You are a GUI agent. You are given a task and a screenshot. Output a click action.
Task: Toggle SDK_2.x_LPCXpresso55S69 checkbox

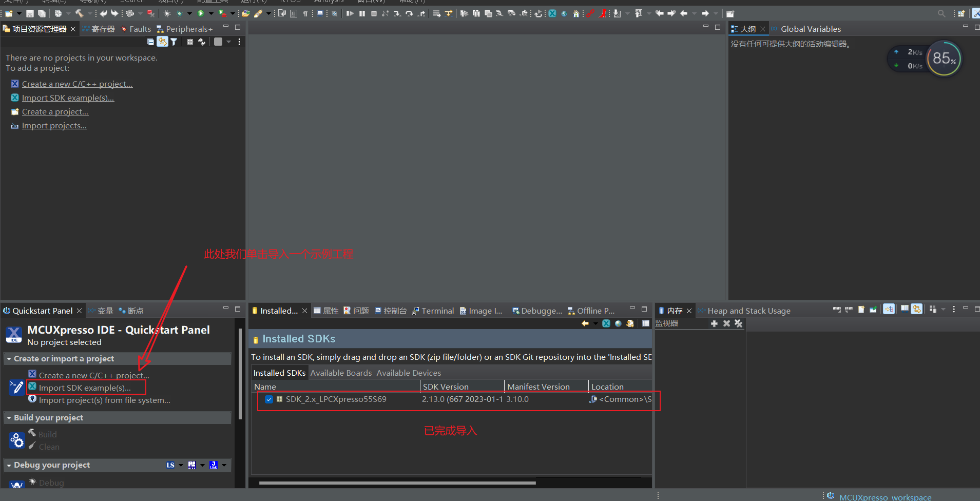(x=269, y=399)
